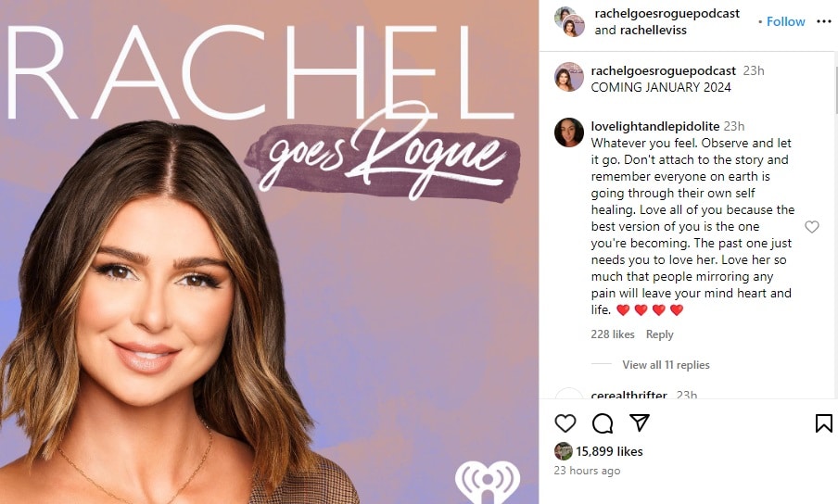This screenshot has height=504, width=838.
Task: Follow the rachelgoesroguepodcast account
Action: point(786,21)
